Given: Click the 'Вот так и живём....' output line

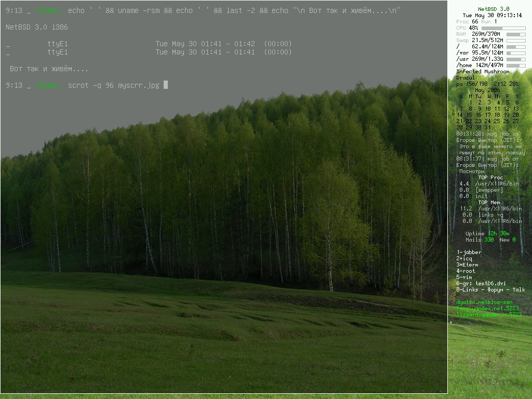Looking at the screenshot, I should (x=49, y=69).
